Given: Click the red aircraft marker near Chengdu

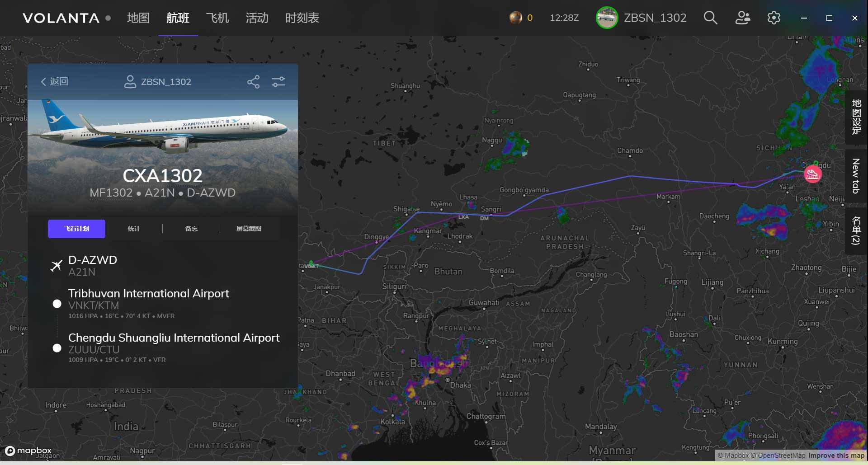Looking at the screenshot, I should 812,174.
